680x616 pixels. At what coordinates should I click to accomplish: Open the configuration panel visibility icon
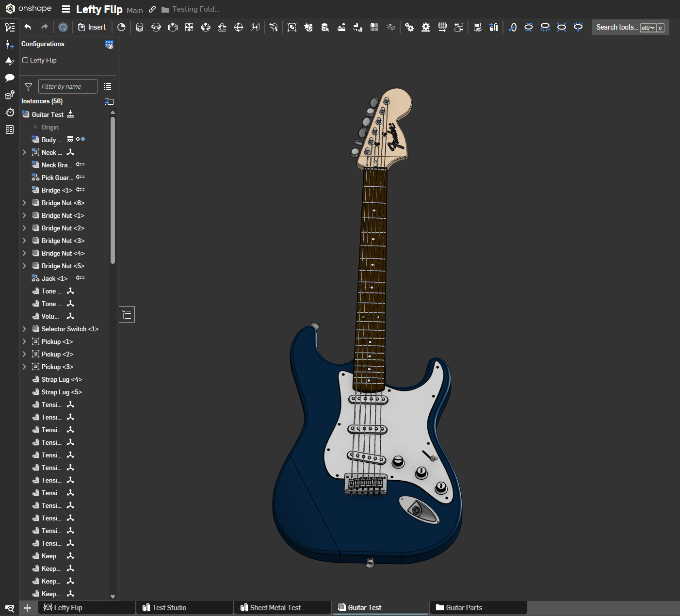point(109,45)
